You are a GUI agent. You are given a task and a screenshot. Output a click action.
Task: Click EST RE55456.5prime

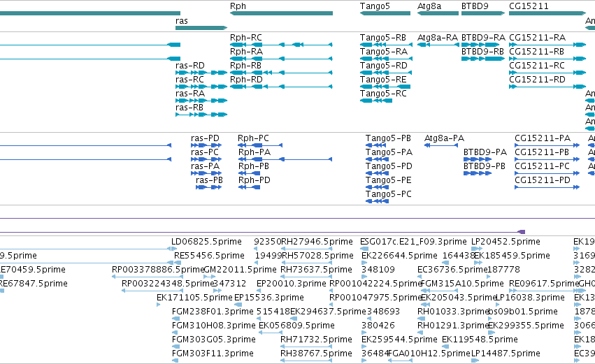point(209,256)
